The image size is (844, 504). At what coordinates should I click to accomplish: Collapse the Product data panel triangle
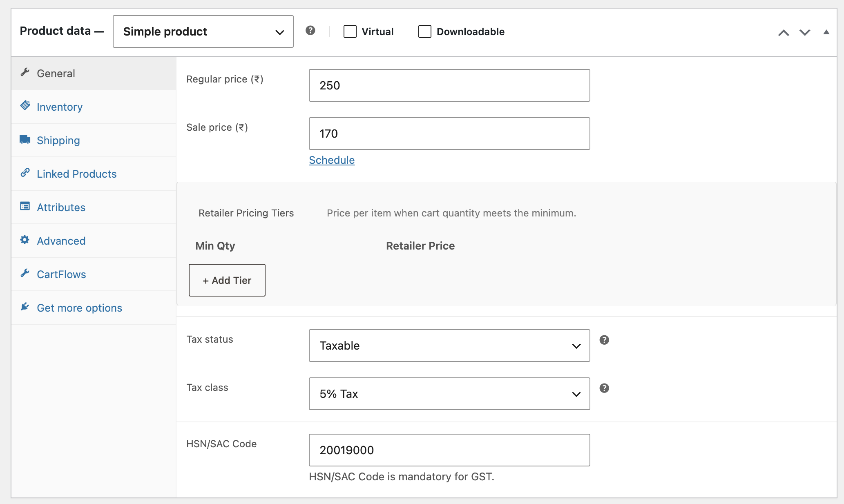coord(826,32)
